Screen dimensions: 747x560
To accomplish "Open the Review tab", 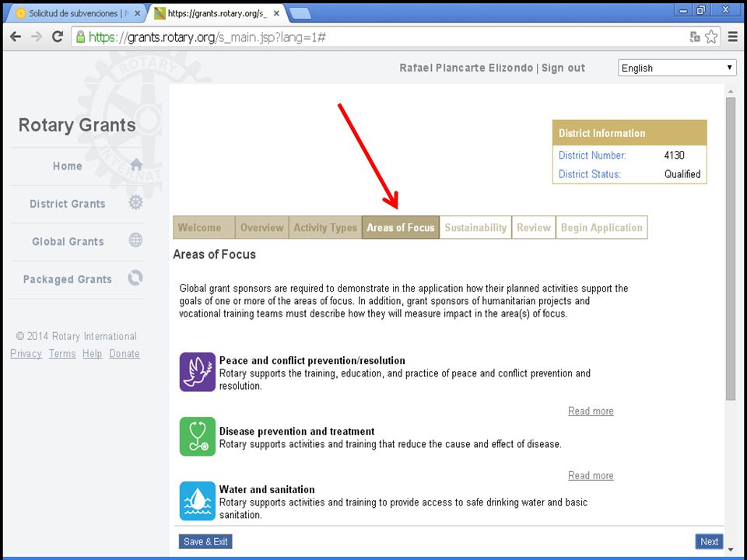I will pyautogui.click(x=534, y=227).
